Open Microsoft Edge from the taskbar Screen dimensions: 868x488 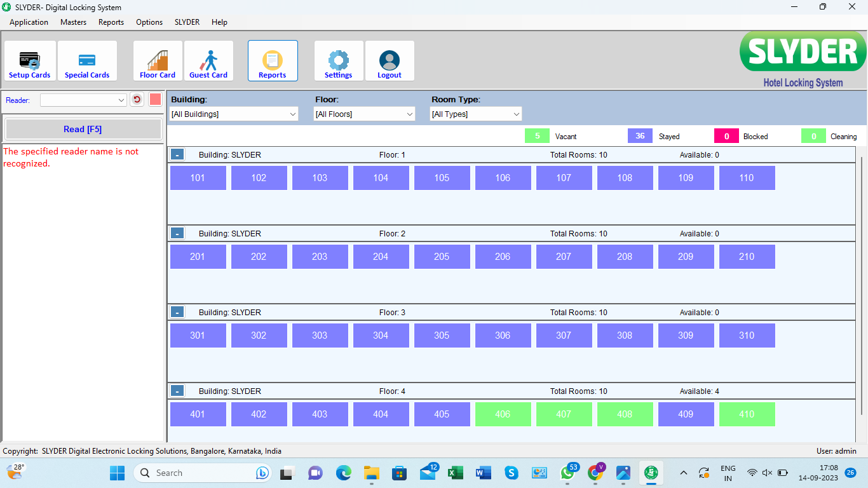pyautogui.click(x=343, y=473)
